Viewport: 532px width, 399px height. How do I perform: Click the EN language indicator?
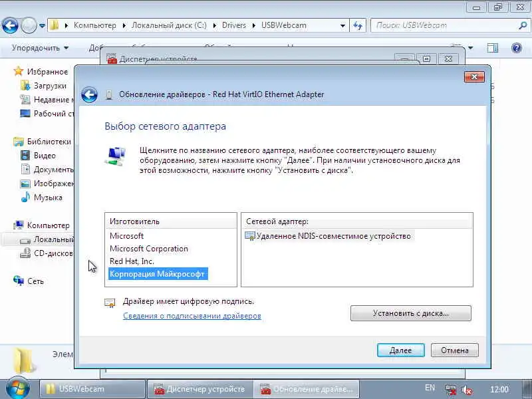pos(430,388)
